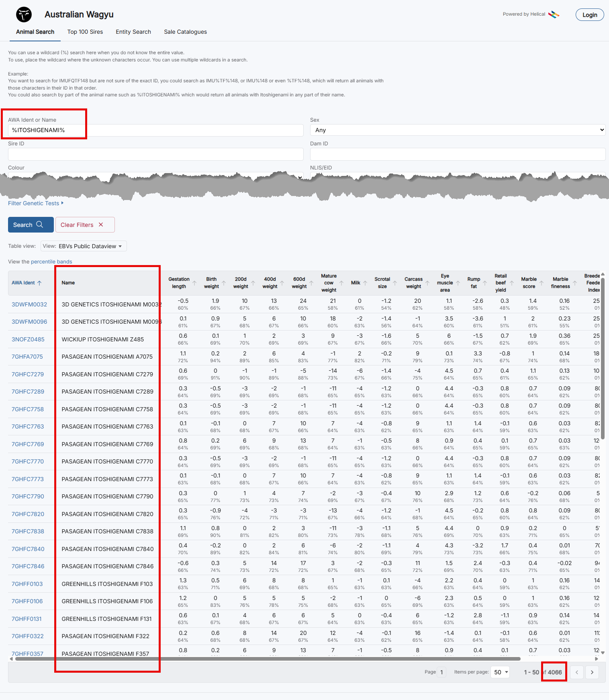Sort by AWA Ident arrow icon

coord(39,283)
